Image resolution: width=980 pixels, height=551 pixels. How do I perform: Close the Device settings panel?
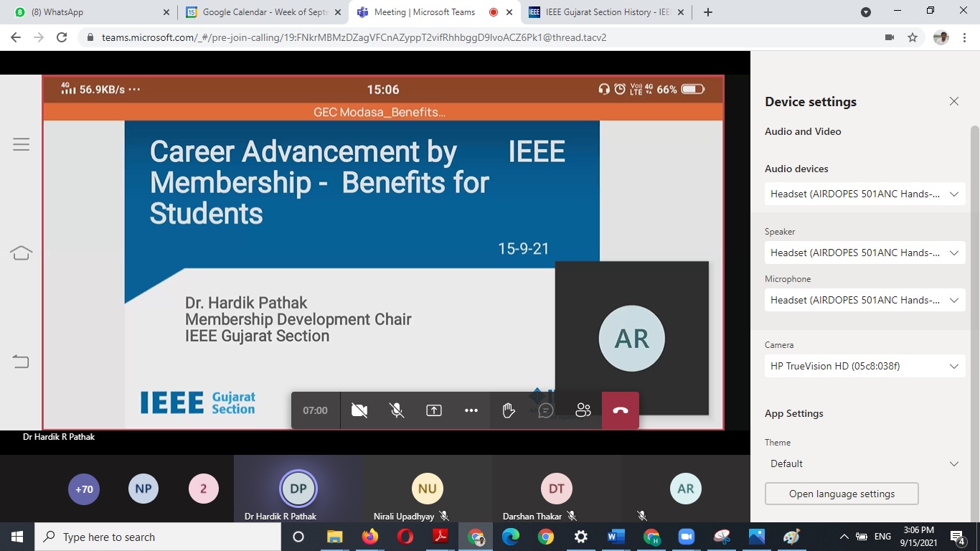coord(954,102)
